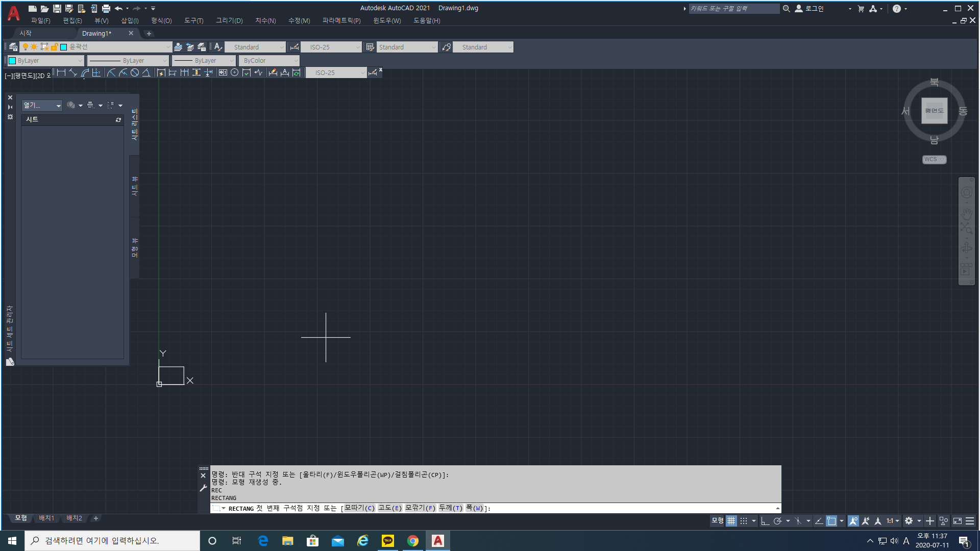This screenshot has height=551, width=980.
Task: Click the Diameter dimension icon
Action: 135,73
